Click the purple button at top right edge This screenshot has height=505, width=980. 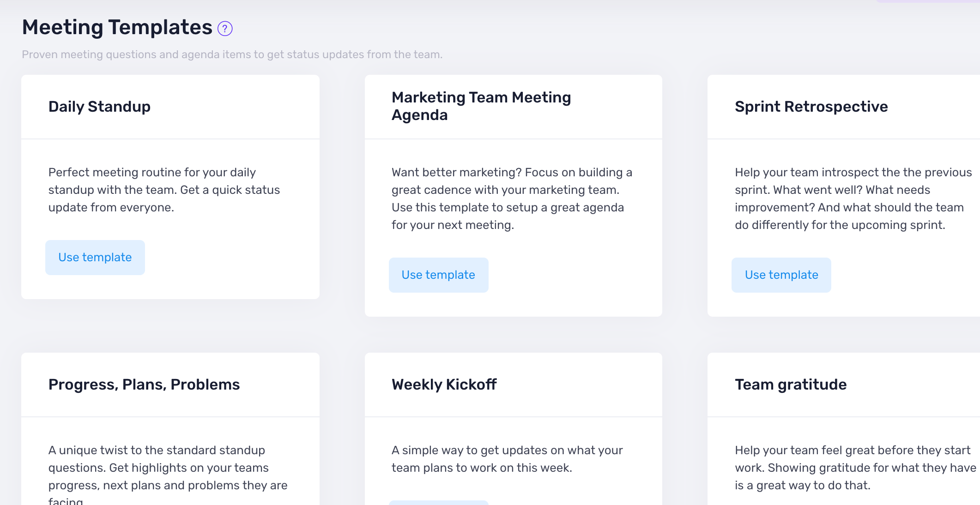[x=927, y=1]
